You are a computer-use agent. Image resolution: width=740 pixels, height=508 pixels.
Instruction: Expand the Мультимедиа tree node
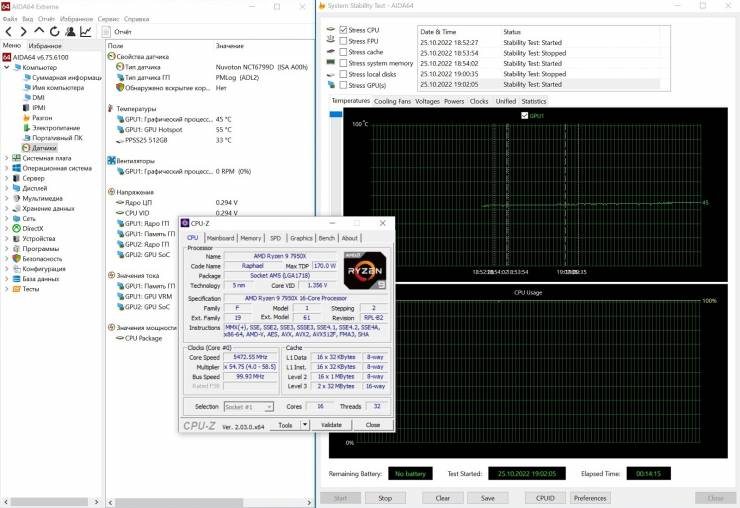click(7, 198)
